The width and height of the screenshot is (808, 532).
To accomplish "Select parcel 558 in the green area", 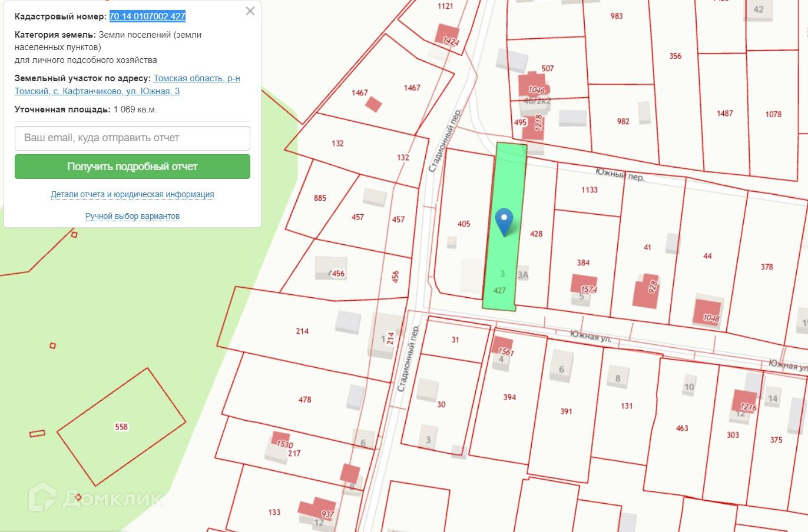I will (x=121, y=427).
